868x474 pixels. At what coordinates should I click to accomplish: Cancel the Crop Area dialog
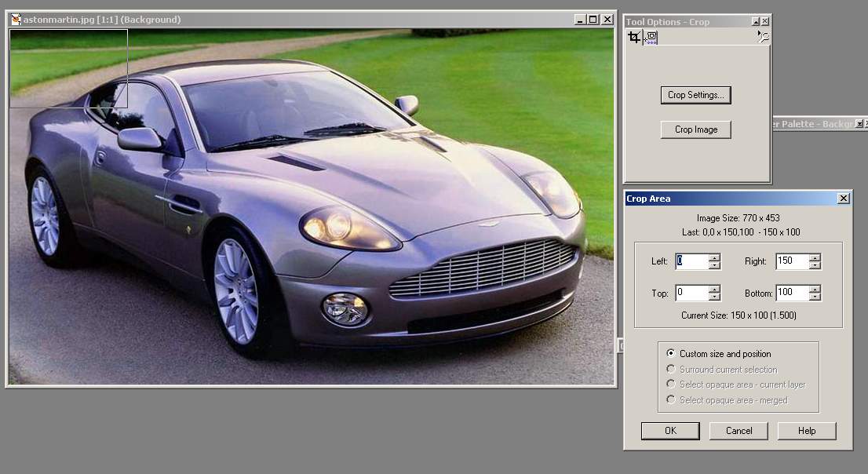coord(739,431)
